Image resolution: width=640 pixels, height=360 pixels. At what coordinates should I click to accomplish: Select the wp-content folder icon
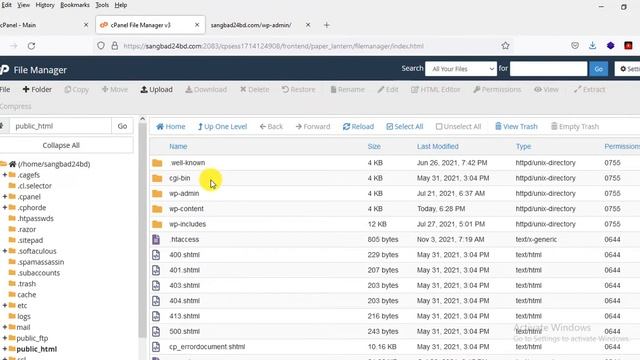pyautogui.click(x=157, y=209)
